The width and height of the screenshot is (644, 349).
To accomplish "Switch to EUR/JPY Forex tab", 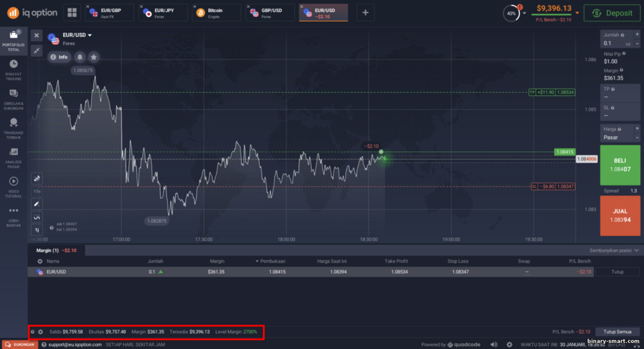I will (x=164, y=13).
